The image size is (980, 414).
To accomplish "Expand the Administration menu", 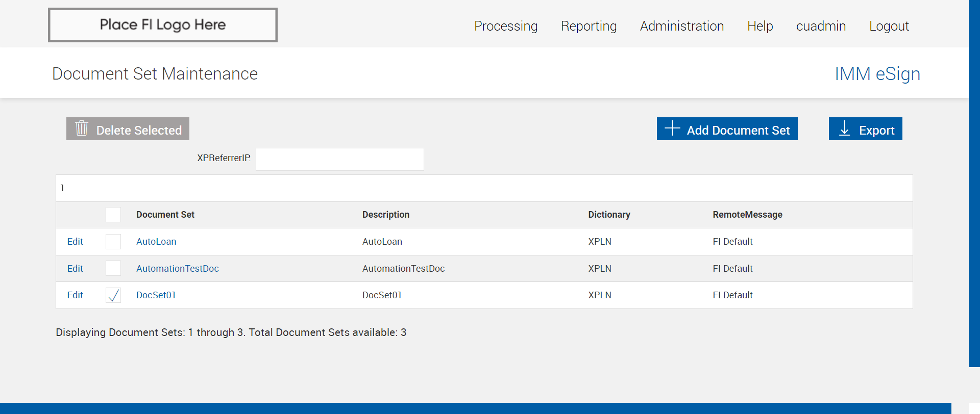I will (x=681, y=26).
